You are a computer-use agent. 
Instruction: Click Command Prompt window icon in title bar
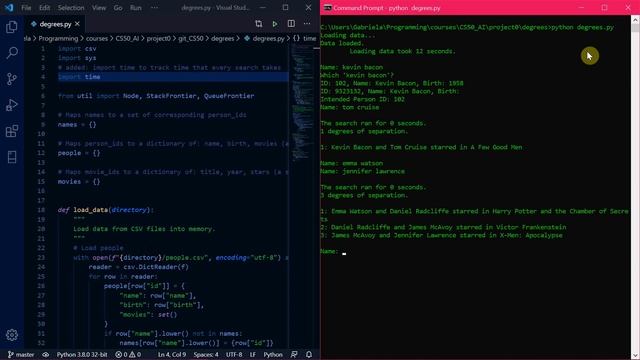[x=327, y=7]
